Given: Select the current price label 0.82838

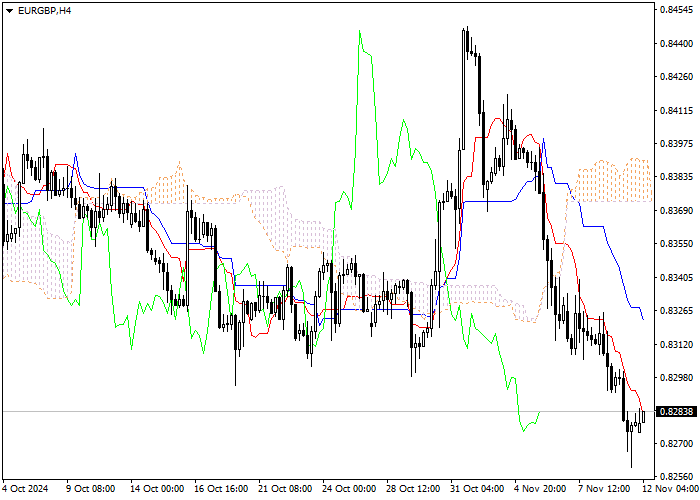Looking at the screenshot, I should coord(675,412).
